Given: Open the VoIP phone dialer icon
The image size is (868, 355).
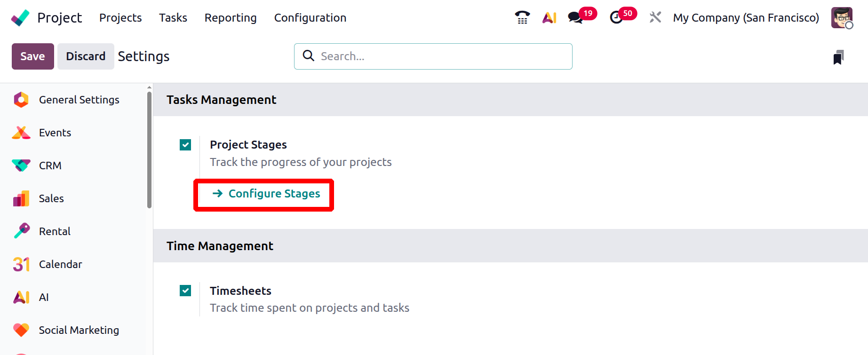Looking at the screenshot, I should pyautogui.click(x=522, y=18).
